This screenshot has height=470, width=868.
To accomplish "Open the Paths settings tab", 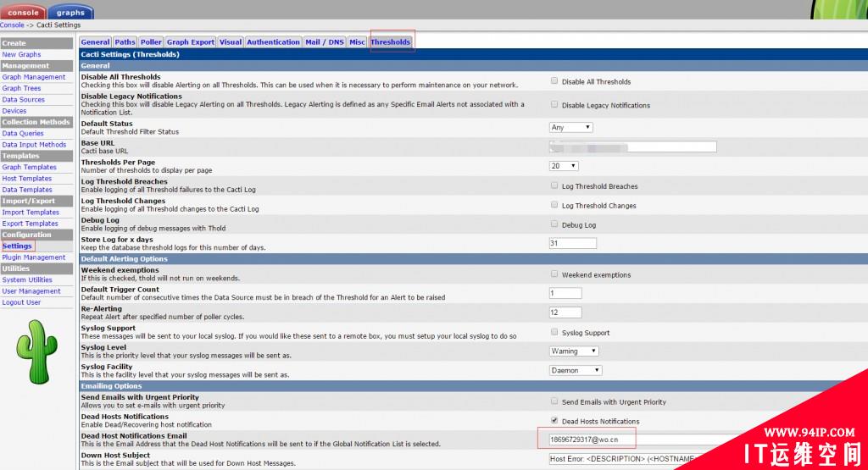I will 125,42.
